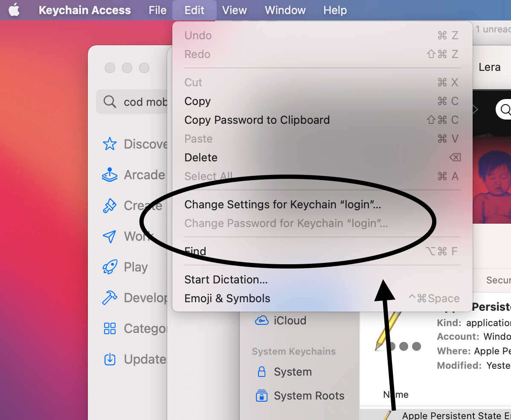The image size is (511, 420).
Task: Click the iCloud keychain cloud icon
Action: 262,321
